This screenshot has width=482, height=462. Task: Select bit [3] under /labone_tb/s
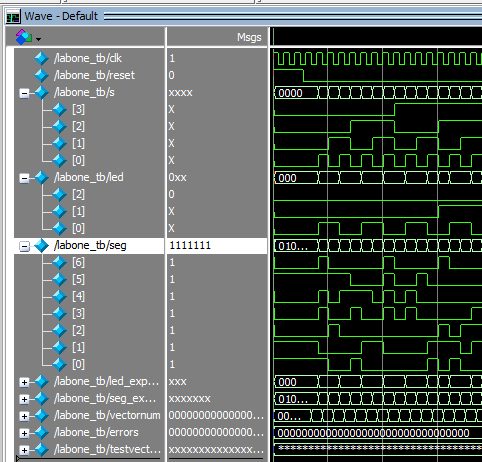pos(78,109)
